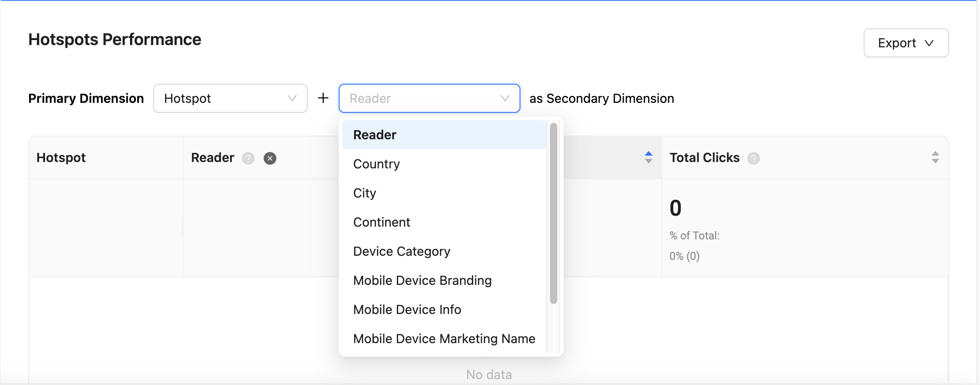Toggle sort arrows on the highlighted column

649,157
